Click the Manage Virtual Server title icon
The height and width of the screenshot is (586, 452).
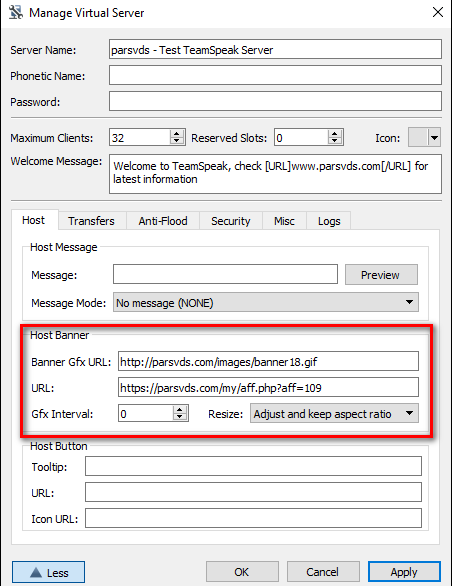[x=16, y=12]
